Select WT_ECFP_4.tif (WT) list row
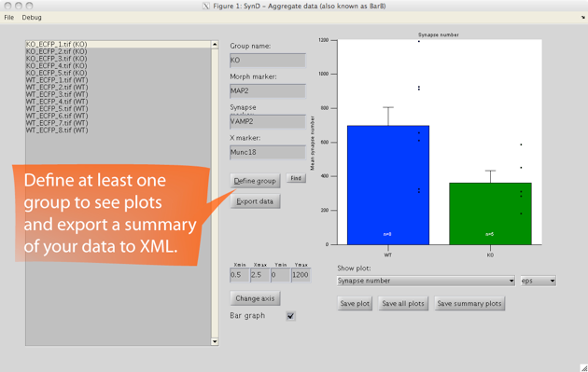This screenshot has height=372, width=588. pos(119,102)
